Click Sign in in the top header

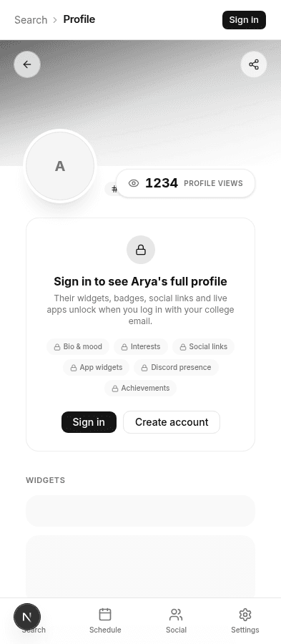click(x=244, y=20)
